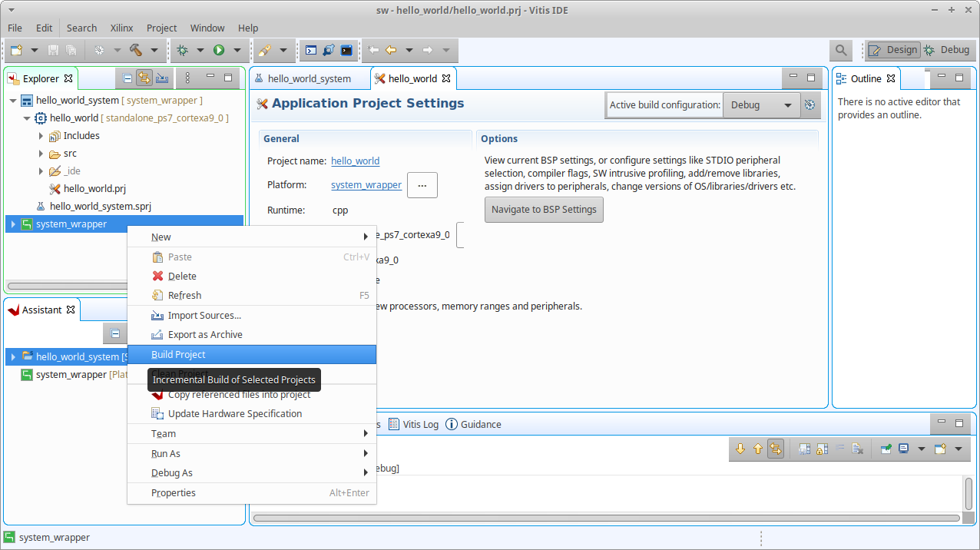This screenshot has height=550, width=980.
Task: Switch to the hello_world_system editor tab
Action: tap(309, 78)
